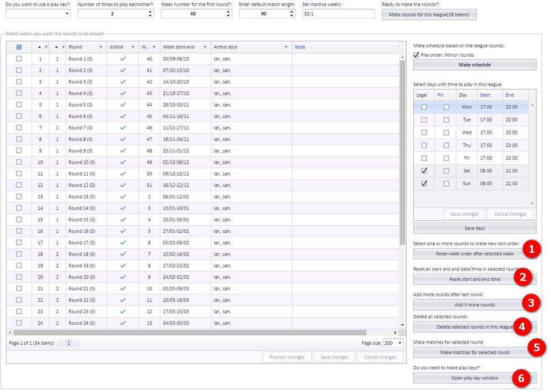Check the Round 18 (0) row checkbox

(x=19, y=254)
